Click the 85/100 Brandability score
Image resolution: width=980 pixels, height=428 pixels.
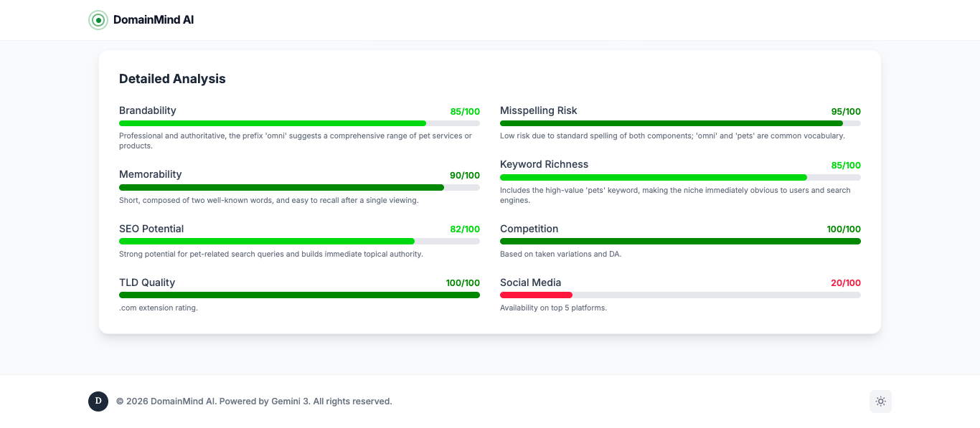click(x=465, y=111)
